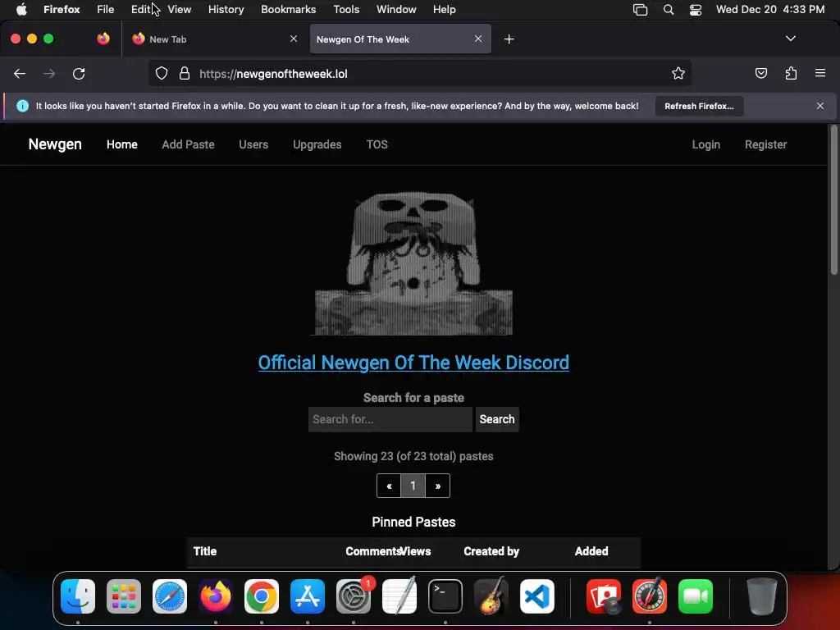
Task: Open the Official Newgen Of The Week Discord link
Action: coord(413,363)
